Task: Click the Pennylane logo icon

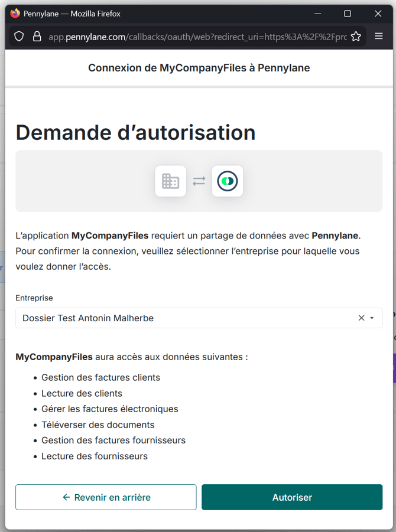Action: click(x=228, y=181)
